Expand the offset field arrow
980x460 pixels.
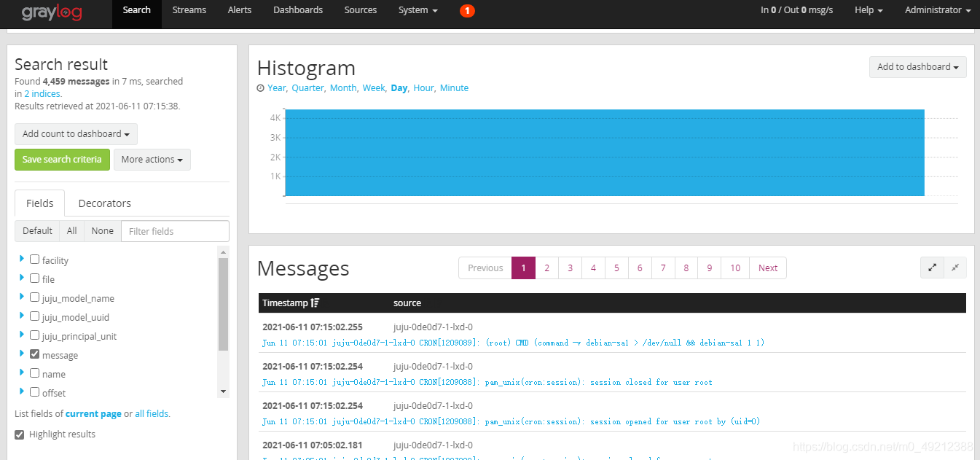(x=22, y=391)
